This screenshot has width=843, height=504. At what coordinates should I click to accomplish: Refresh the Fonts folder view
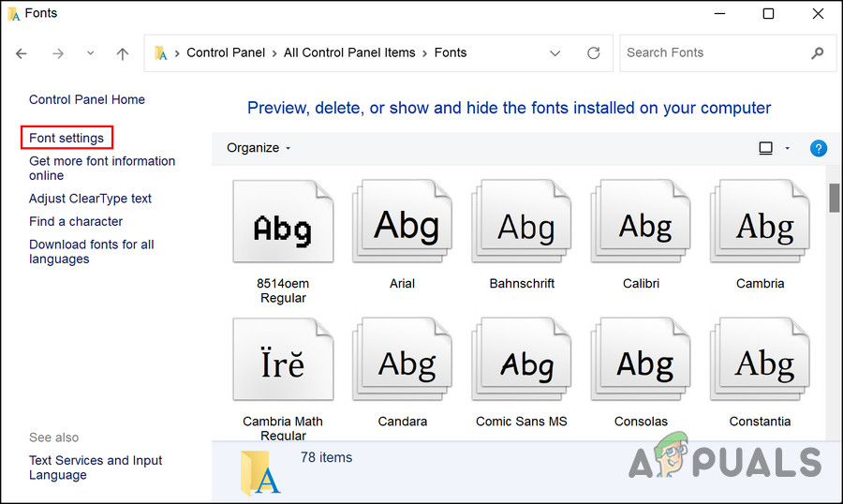tap(594, 52)
